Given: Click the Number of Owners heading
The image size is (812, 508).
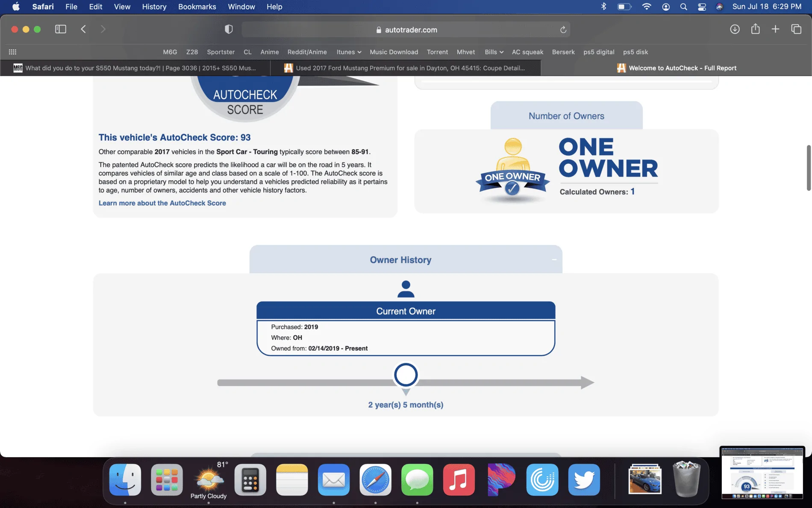Looking at the screenshot, I should [x=566, y=116].
